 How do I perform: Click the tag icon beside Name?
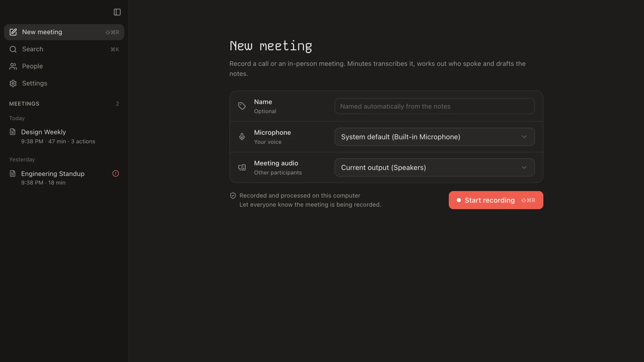coord(242,106)
